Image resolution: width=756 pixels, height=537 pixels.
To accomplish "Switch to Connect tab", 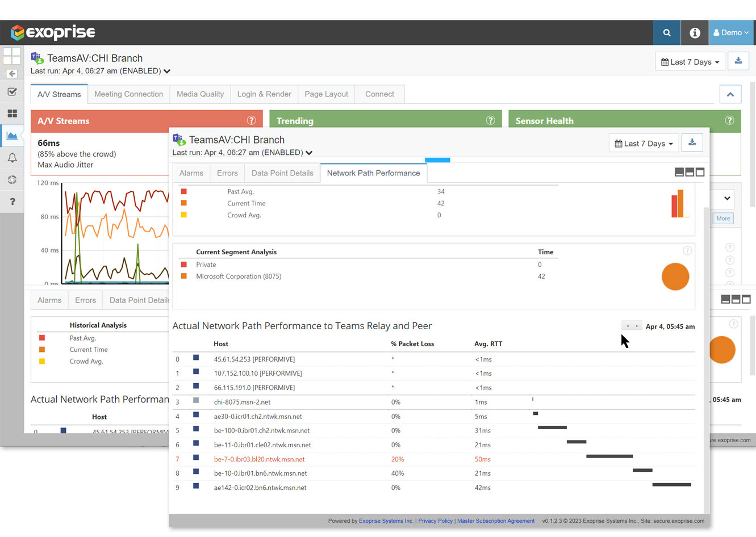I will pos(379,94).
